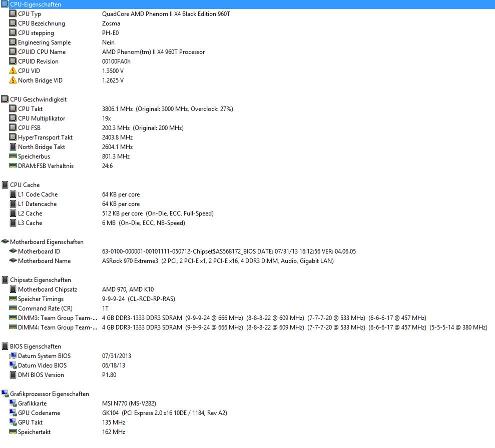Select the 801.3 MHz Speicherbus value

click(116, 156)
